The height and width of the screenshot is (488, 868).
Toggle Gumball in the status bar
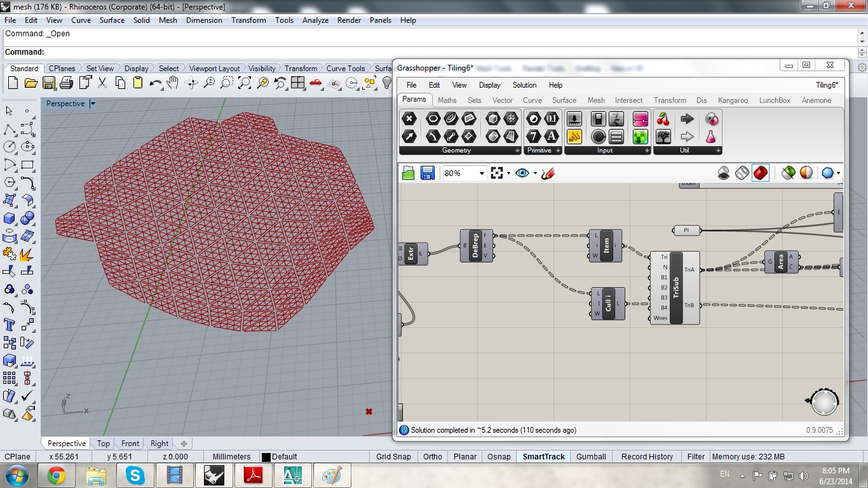click(x=591, y=456)
